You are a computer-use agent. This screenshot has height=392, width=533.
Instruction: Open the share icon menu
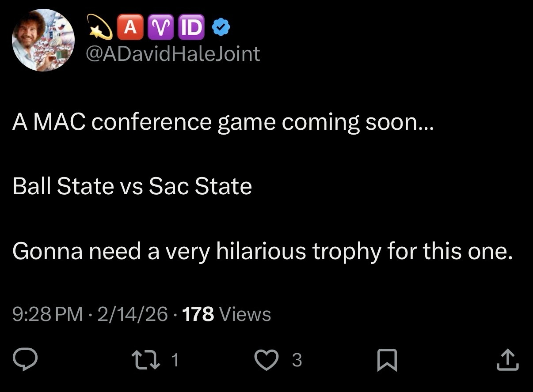(507, 360)
